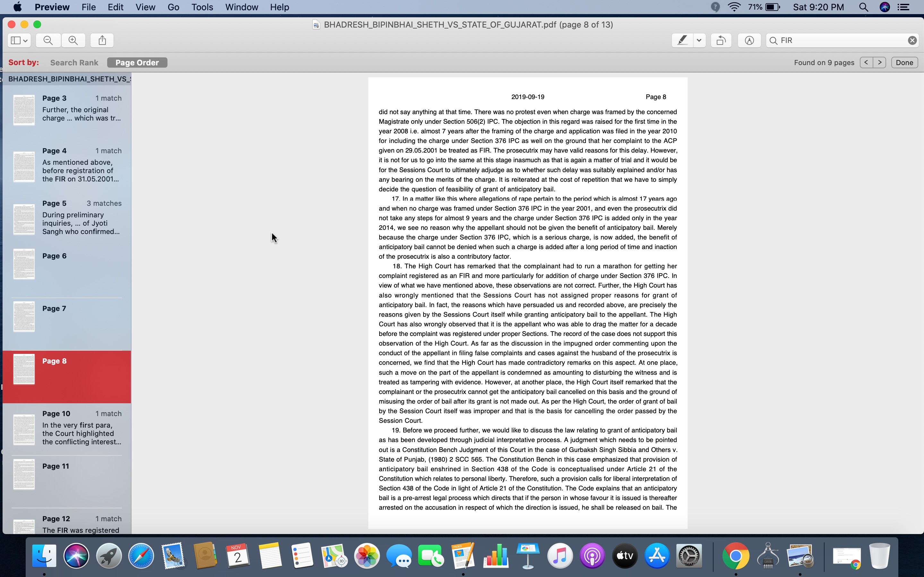Click the Zoom Out magnifier button
This screenshot has width=924, height=577.
(x=48, y=40)
